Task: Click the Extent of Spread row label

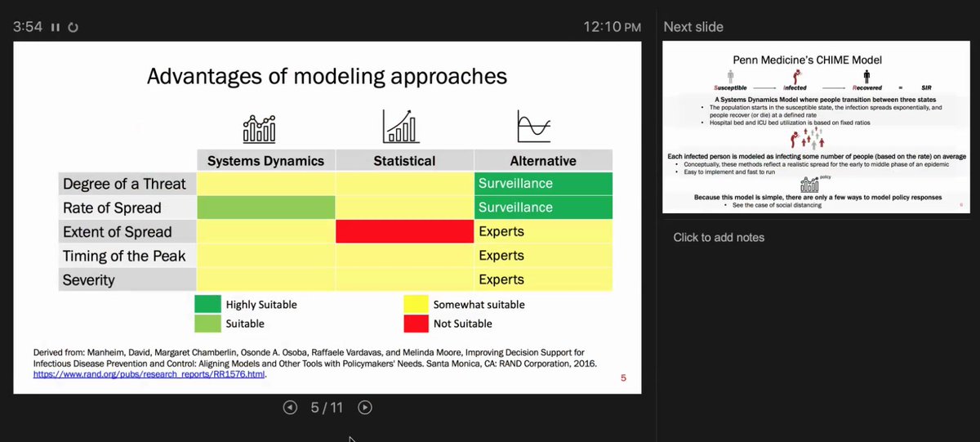Action: point(127,231)
